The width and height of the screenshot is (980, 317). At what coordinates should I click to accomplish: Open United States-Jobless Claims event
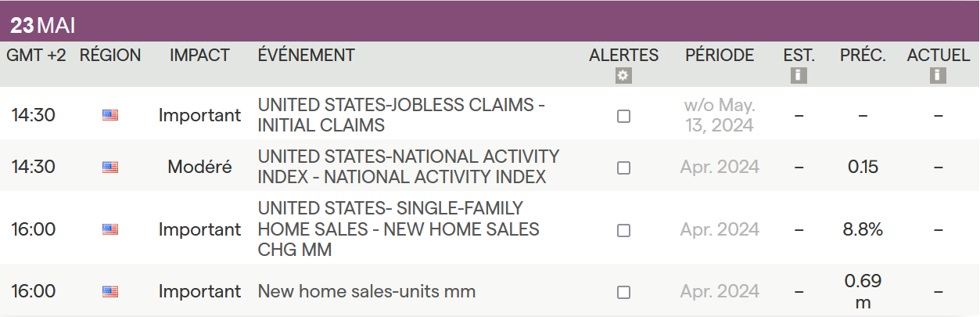pyautogui.click(x=400, y=115)
